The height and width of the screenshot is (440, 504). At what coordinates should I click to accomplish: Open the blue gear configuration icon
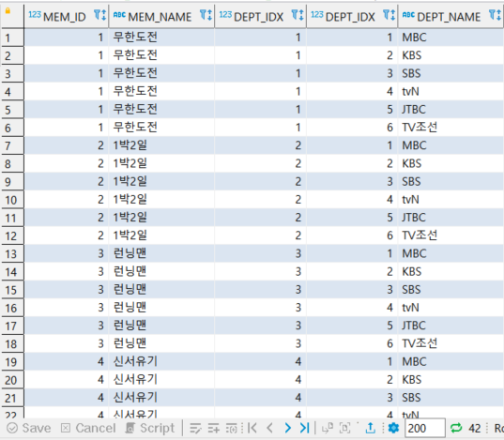pyautogui.click(x=393, y=428)
